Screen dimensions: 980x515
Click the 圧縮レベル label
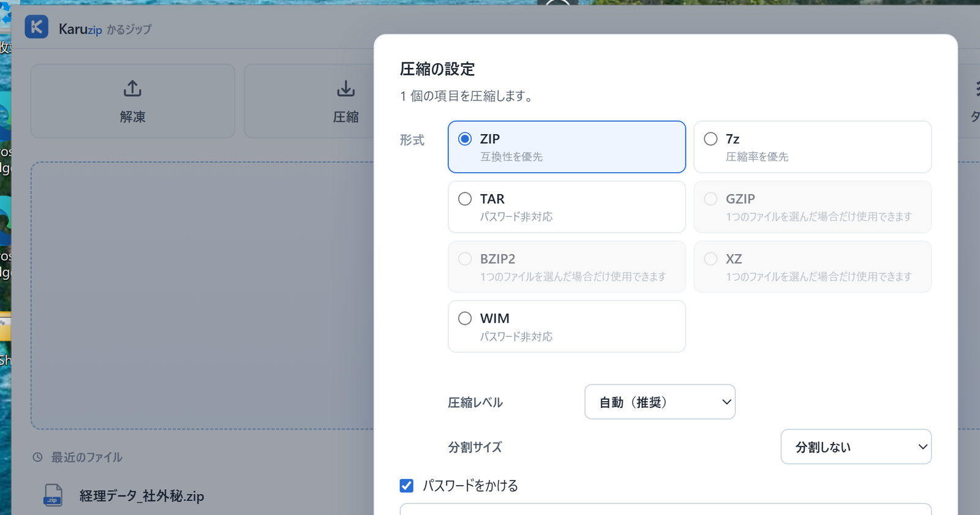point(475,402)
